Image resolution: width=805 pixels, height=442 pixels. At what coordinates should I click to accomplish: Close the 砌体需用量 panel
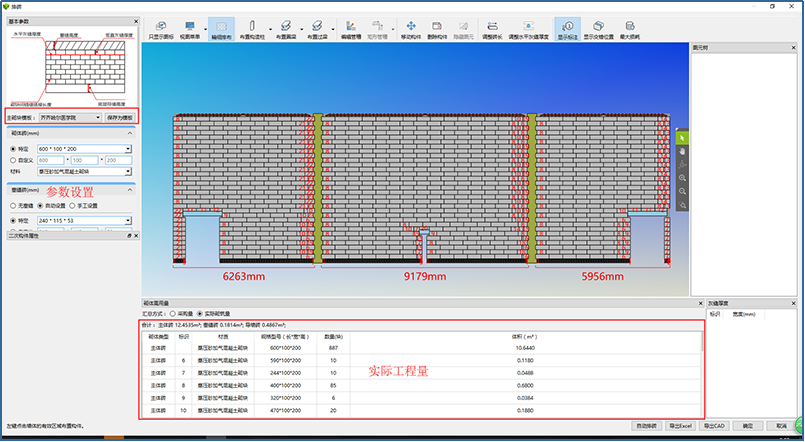[x=700, y=303]
